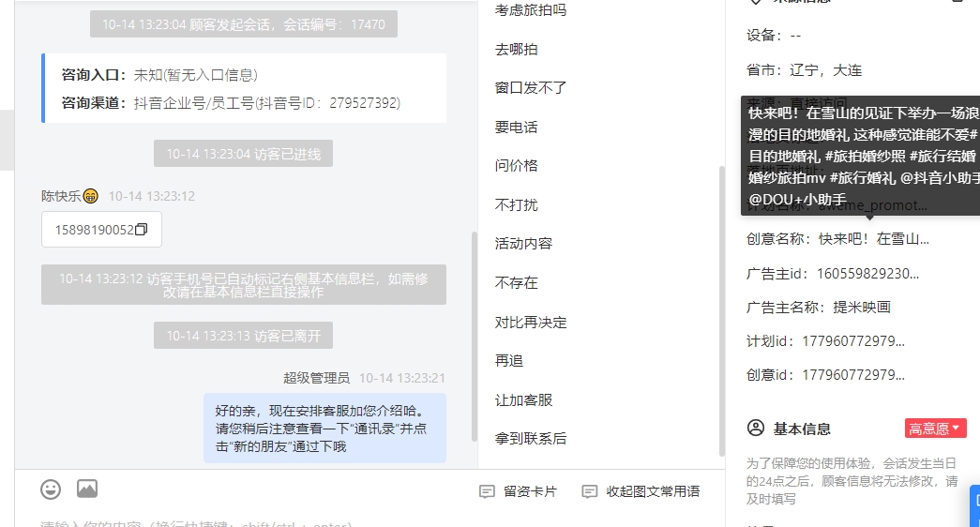Screen dimensions: 980x527
Task: Click the 访客已进线 system notice
Action: pos(243,154)
